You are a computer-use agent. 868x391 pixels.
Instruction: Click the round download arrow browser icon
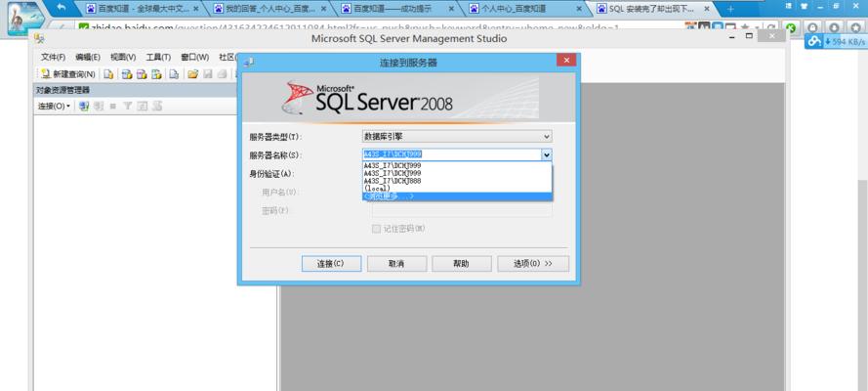[x=834, y=27]
